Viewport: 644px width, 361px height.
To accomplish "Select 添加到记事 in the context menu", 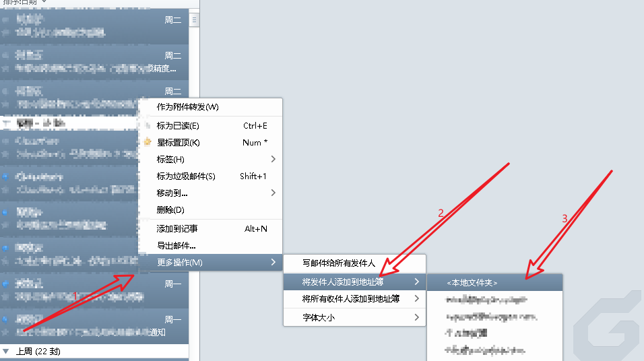I will (177, 229).
